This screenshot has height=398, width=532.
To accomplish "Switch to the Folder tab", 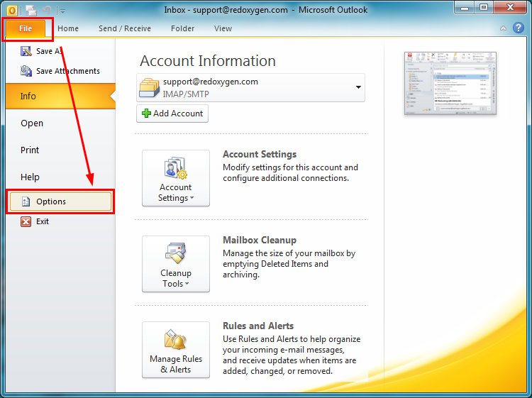I will click(182, 28).
